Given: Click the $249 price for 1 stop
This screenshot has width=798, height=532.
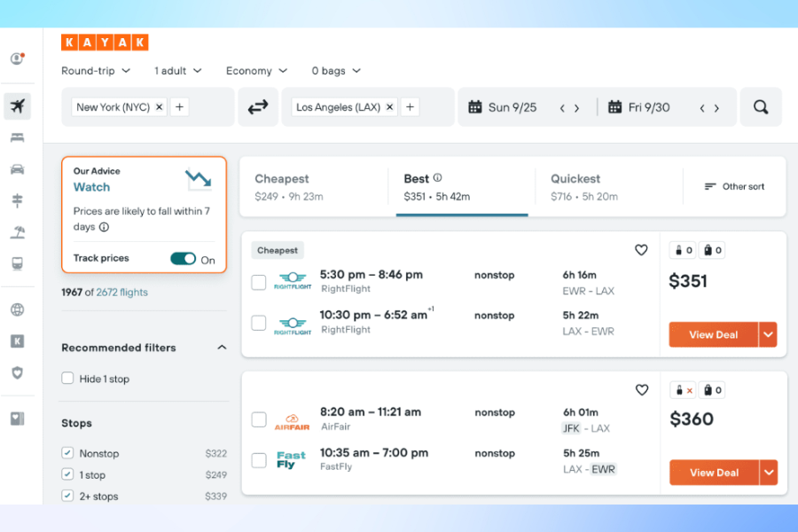Looking at the screenshot, I should (x=215, y=475).
